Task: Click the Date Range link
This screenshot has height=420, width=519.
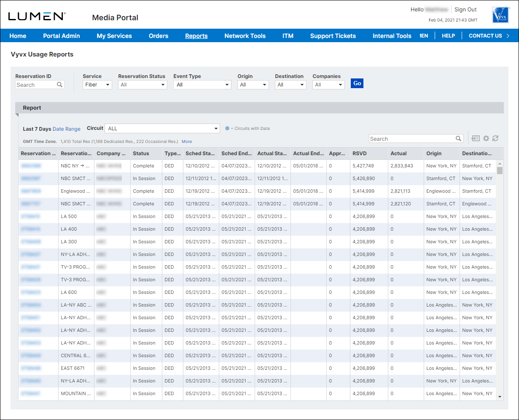Action: click(67, 129)
